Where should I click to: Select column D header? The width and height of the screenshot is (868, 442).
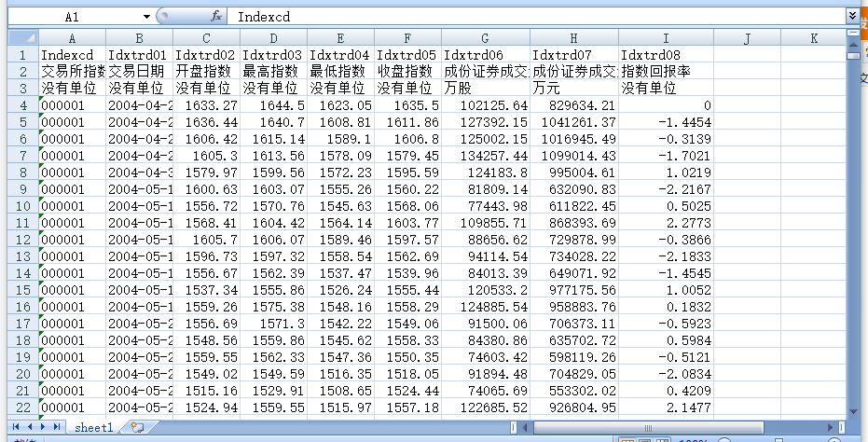(273, 38)
